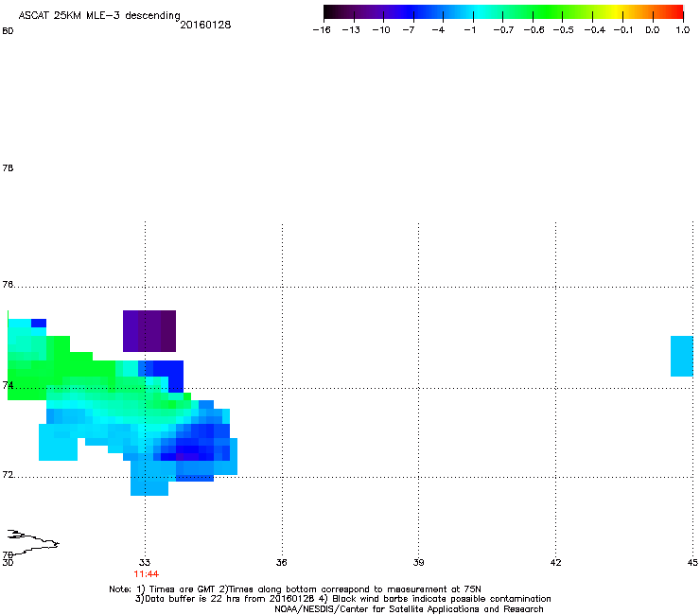Click the NOAA/NESDIS credit line
Screen dimensions: 700x615
point(409,609)
